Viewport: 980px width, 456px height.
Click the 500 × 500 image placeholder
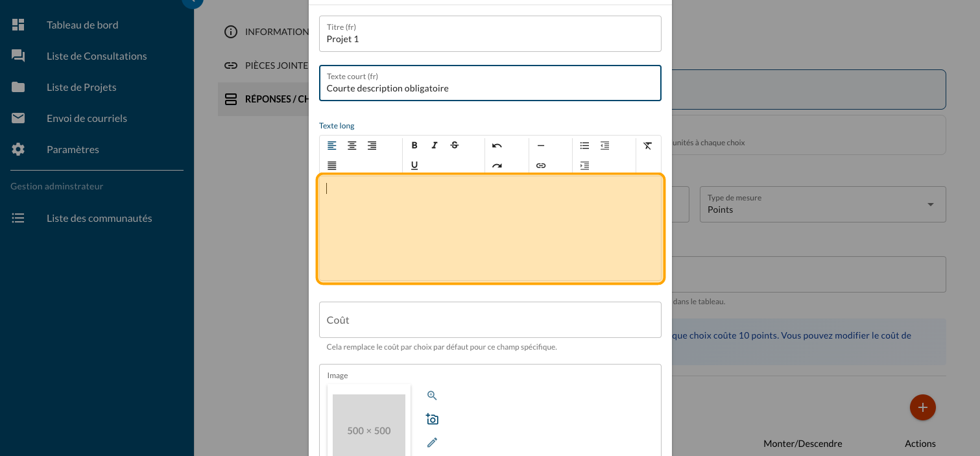[x=369, y=425]
